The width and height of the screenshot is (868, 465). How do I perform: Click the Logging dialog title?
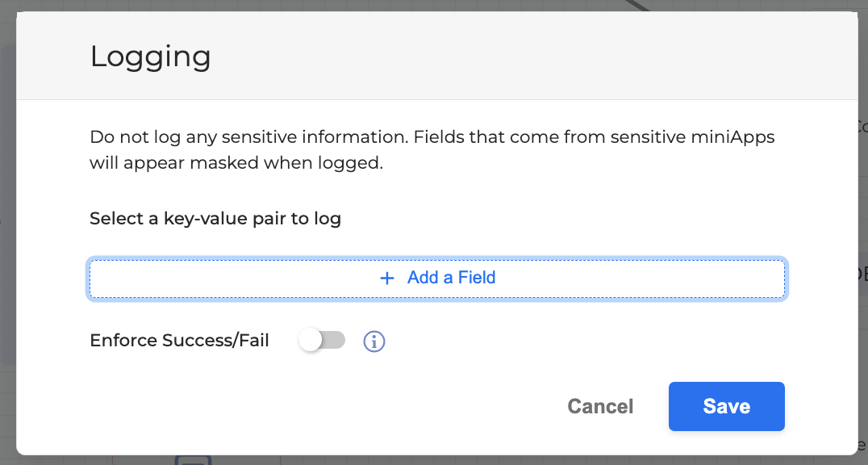click(150, 57)
